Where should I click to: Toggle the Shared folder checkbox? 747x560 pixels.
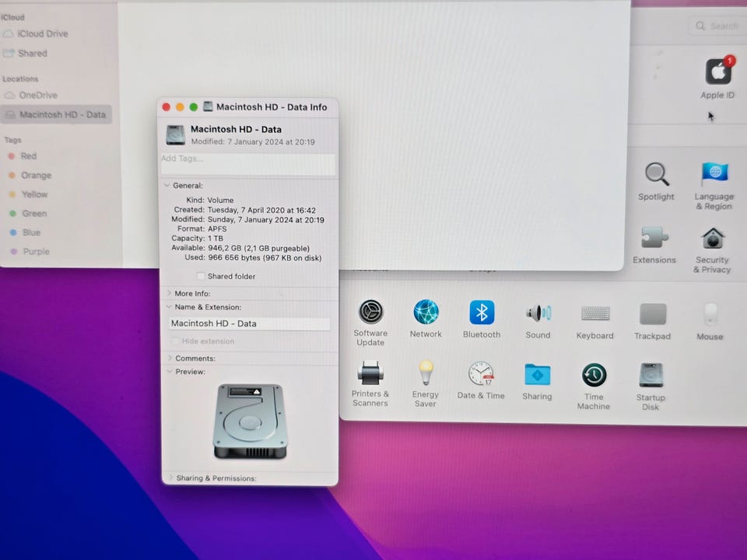coord(201,276)
